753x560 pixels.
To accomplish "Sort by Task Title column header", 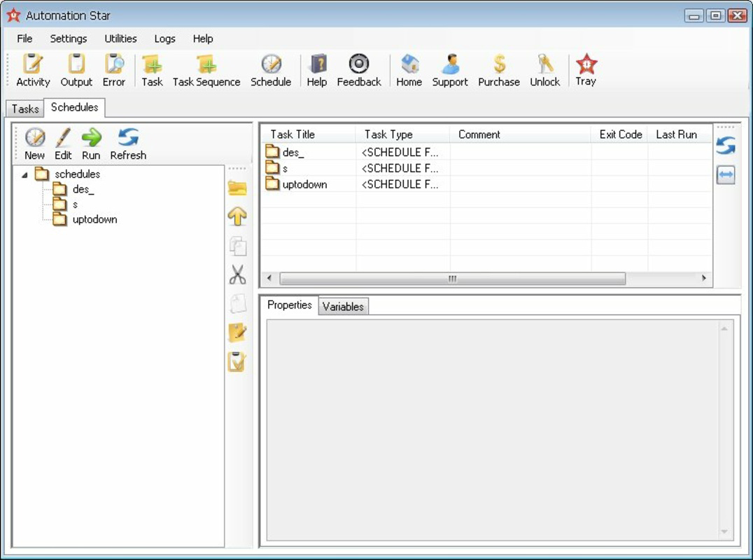I will (309, 134).
